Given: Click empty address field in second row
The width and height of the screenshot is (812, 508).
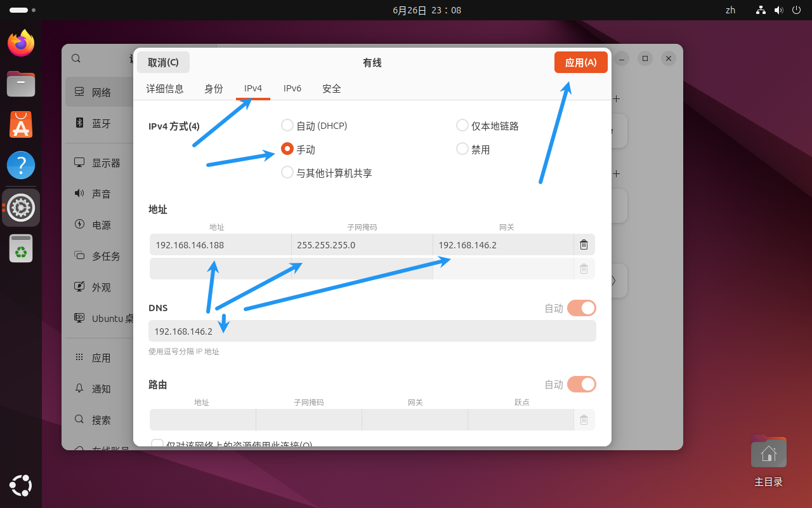Looking at the screenshot, I should (220, 269).
